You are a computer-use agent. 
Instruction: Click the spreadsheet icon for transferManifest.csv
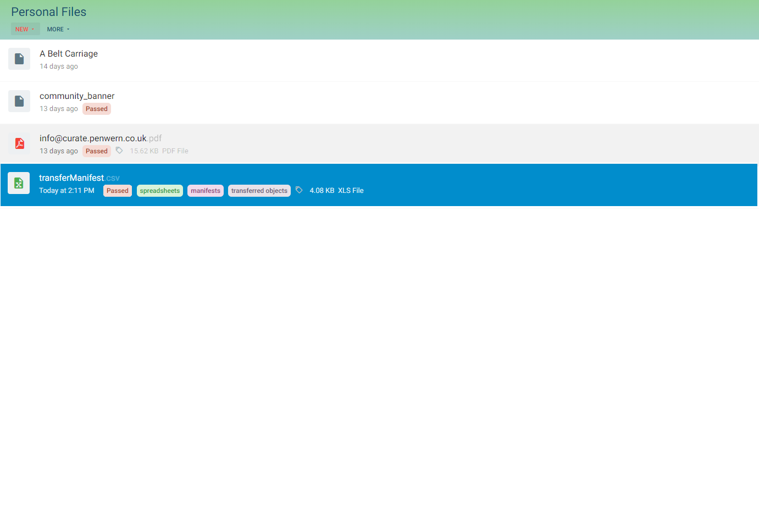click(19, 183)
